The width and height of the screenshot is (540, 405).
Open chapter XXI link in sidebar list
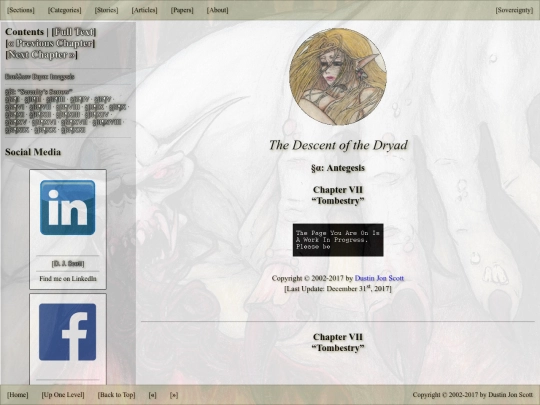coord(73,130)
